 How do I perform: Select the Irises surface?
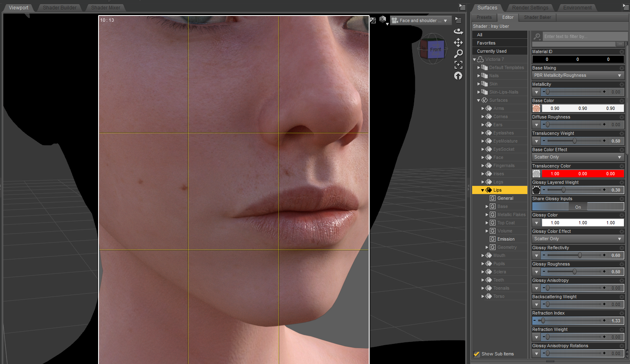(498, 174)
